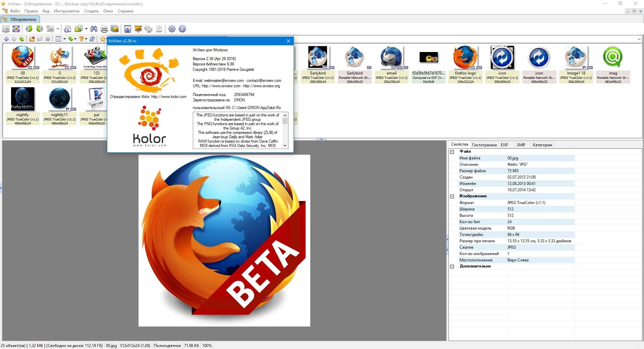Open file properties info icon
Screen dimensions: 644x349
point(67,29)
